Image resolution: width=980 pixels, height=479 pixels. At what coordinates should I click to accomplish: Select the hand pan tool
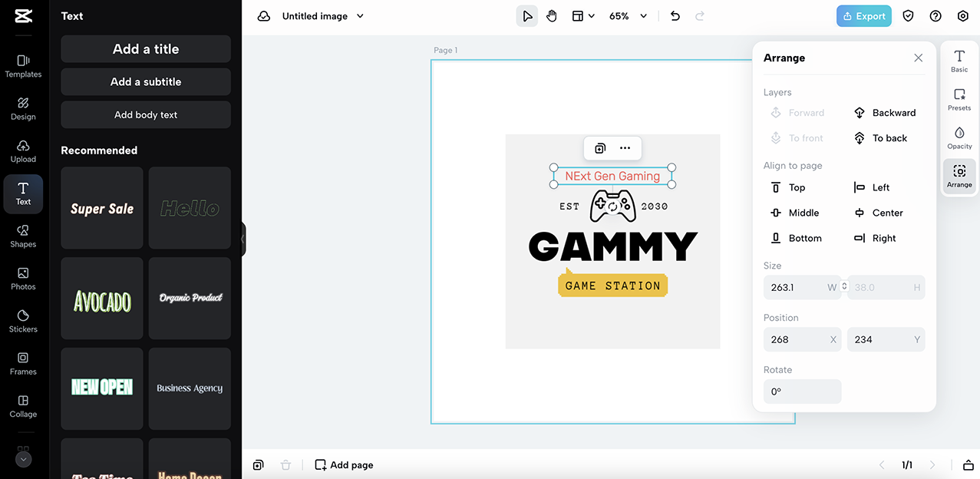552,16
